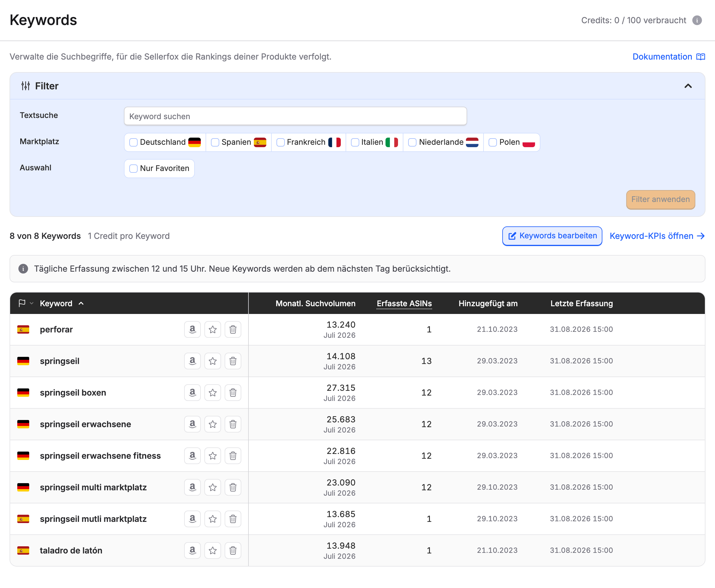This screenshot has width=715, height=588.
Task: Favorite the taladro de latón keyword
Action: point(213,550)
